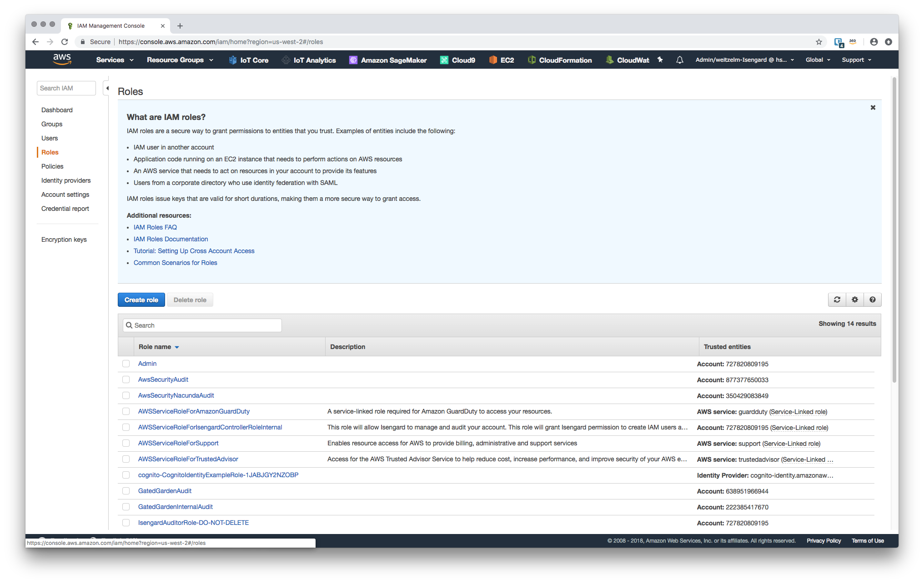Select the AwsSecurityNacundaAudit checkbox
924x584 pixels.
coord(126,395)
